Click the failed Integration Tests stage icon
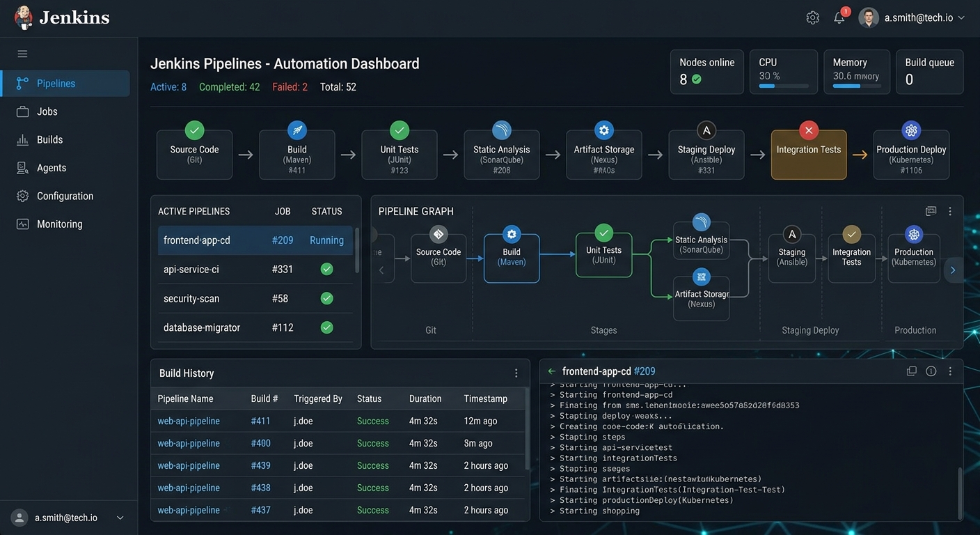The width and height of the screenshot is (980, 535). [808, 130]
